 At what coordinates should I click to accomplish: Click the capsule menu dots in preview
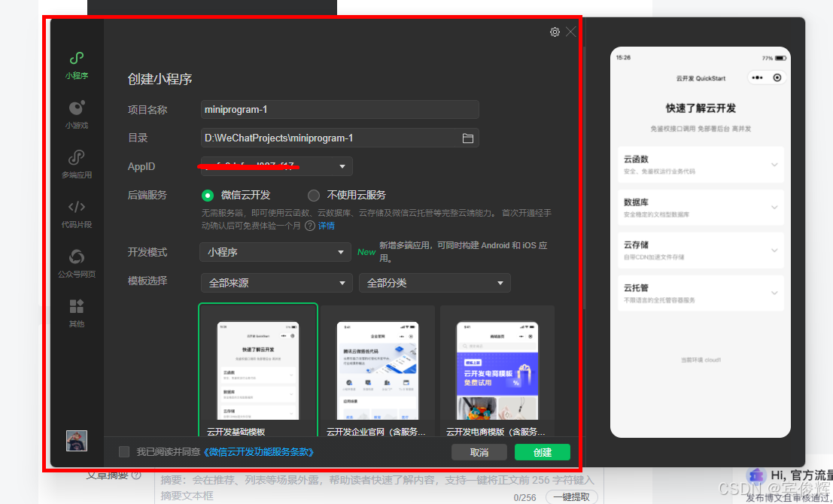tap(757, 77)
